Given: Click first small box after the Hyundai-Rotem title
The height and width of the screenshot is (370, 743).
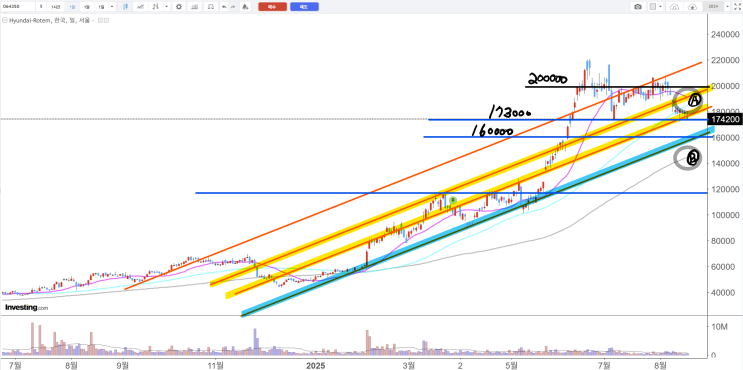Looking at the screenshot, I should click(100, 20).
